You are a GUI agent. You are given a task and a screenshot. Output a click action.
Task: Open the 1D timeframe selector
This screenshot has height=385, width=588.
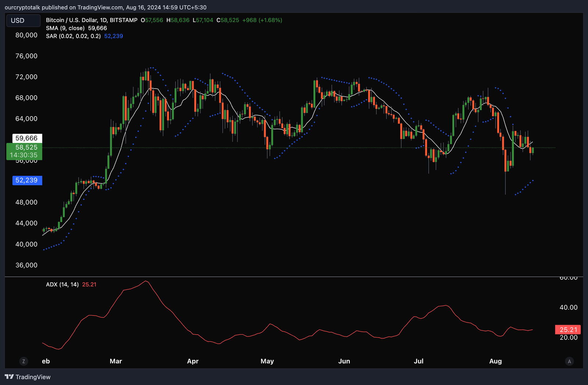point(103,20)
